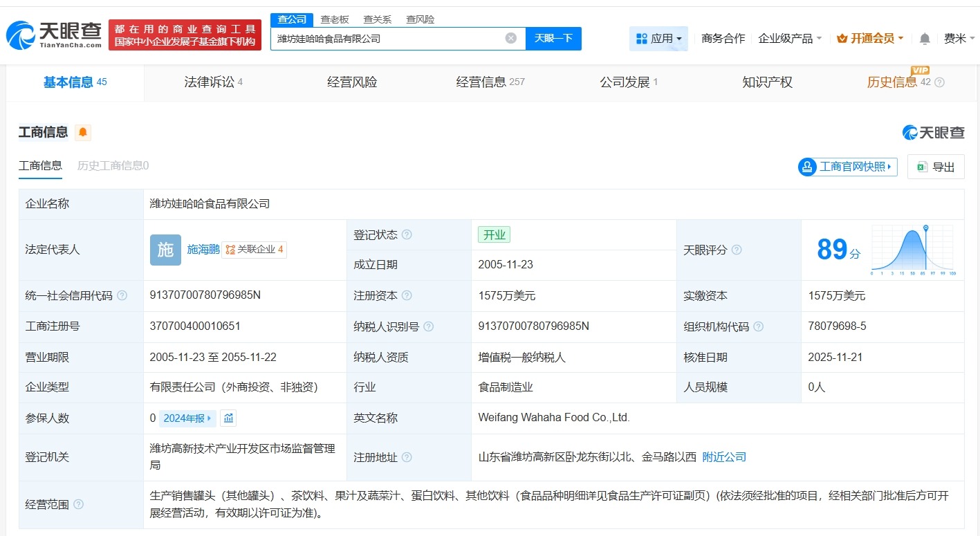Switch to the 法律诉讼 tab

(209, 82)
